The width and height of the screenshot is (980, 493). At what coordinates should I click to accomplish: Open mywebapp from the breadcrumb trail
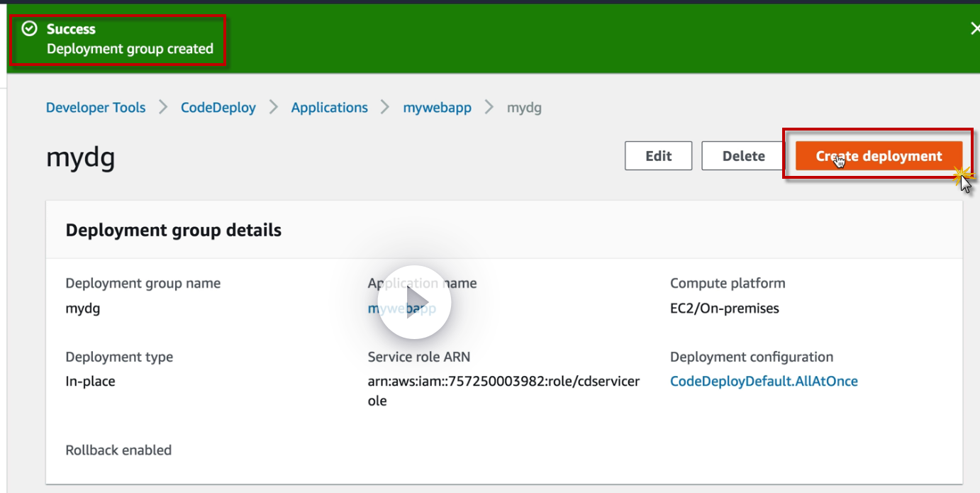tap(437, 108)
